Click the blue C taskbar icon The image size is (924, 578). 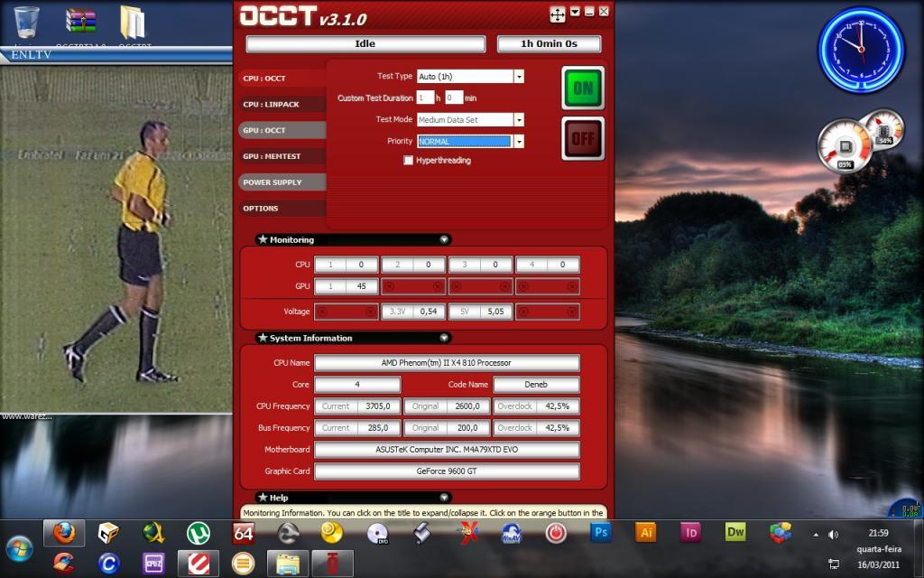point(108,564)
